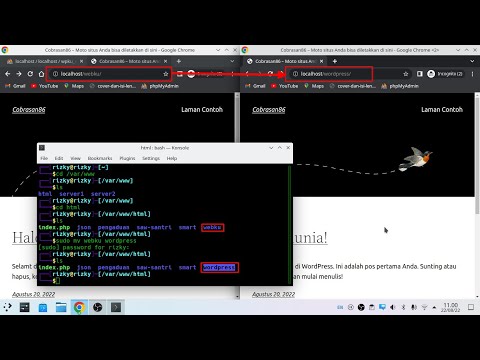480x360 pixels.
Task: Open Agustus 20, 2022 date in right page
Action: coord(273,294)
